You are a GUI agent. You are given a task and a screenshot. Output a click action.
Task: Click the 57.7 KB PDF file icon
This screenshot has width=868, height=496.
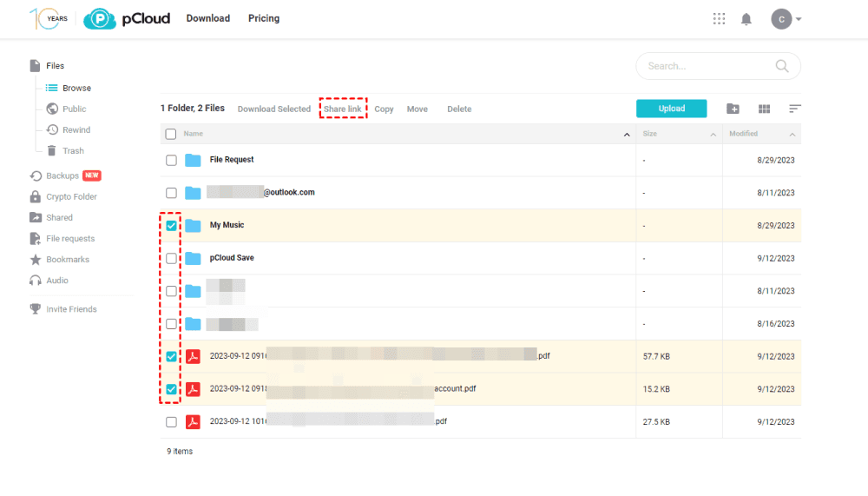click(x=193, y=356)
